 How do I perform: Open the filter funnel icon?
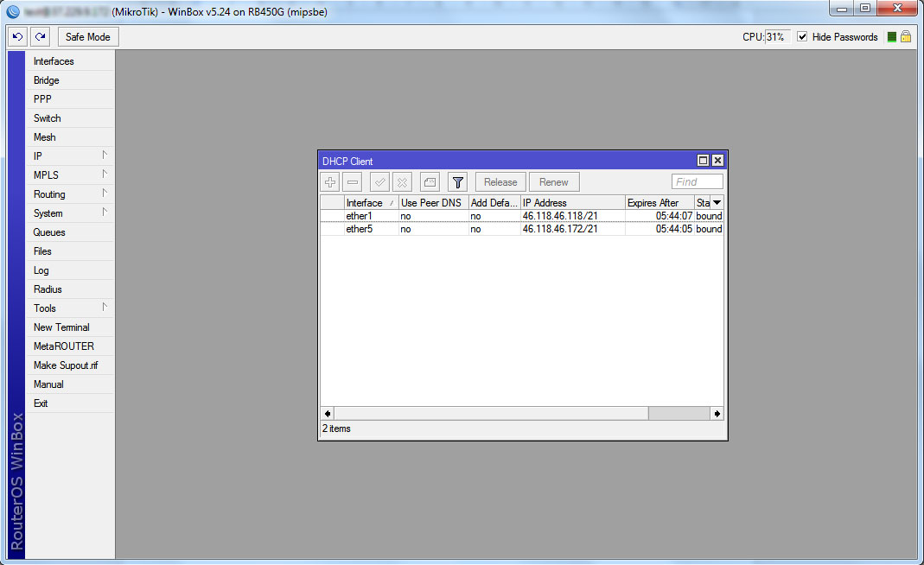[457, 182]
